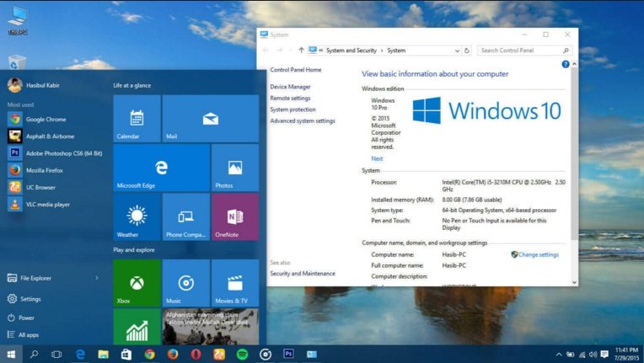Open the Power options
This screenshot has height=363, width=644.
coord(21,318)
